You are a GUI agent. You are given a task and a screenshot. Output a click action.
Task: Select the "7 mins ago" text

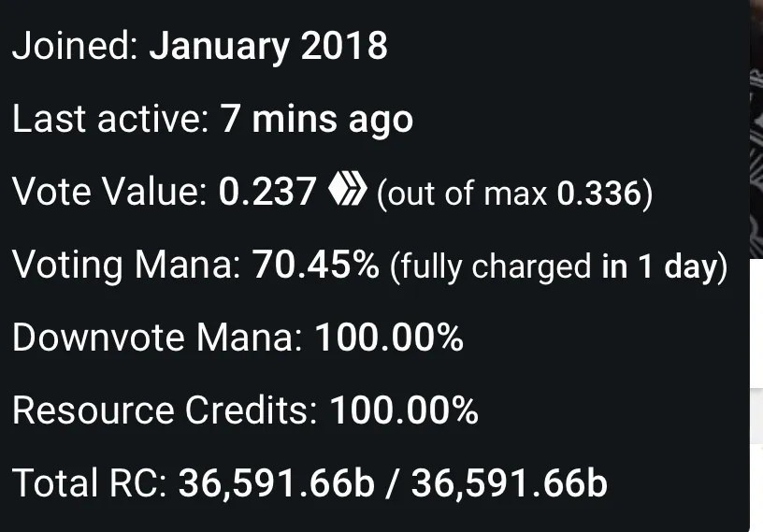tap(317, 120)
